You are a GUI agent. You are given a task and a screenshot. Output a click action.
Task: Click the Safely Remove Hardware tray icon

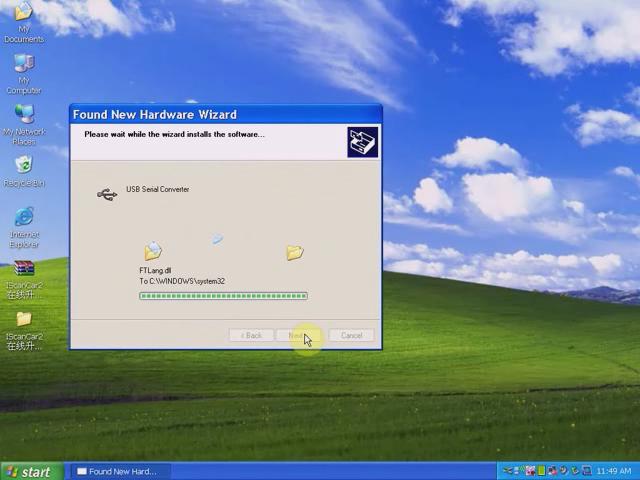click(x=575, y=471)
